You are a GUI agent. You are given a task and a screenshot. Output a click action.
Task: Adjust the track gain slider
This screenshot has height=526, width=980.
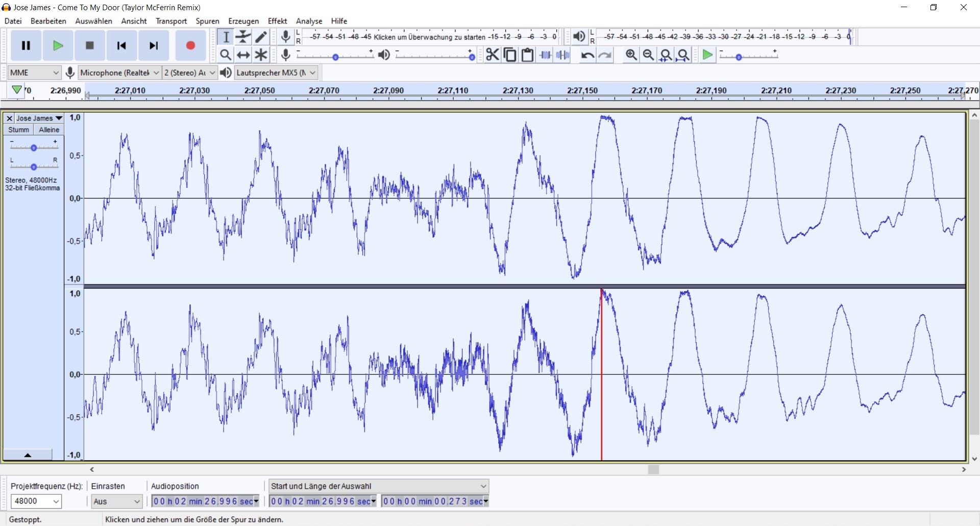pos(34,148)
